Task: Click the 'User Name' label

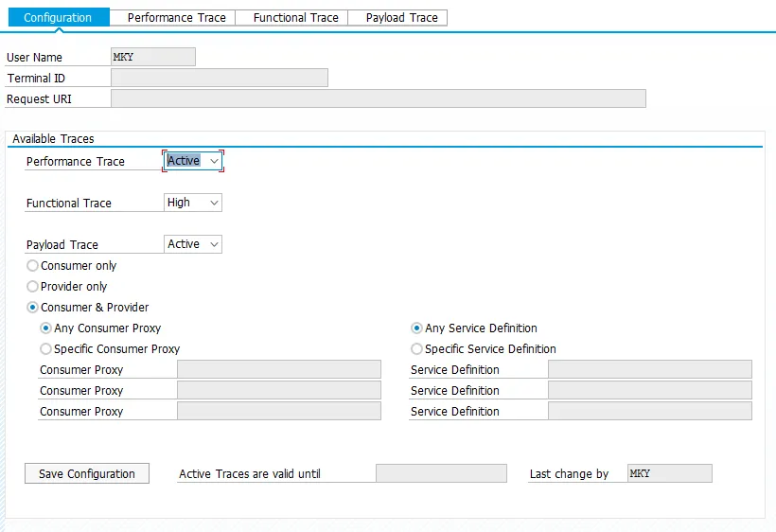Action: 35,58
